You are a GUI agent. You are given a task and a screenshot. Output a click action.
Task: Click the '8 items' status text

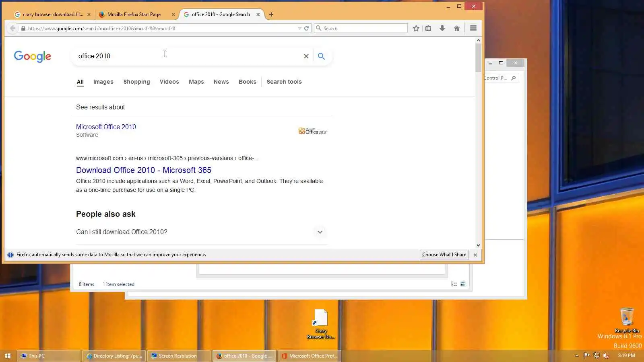point(87,284)
